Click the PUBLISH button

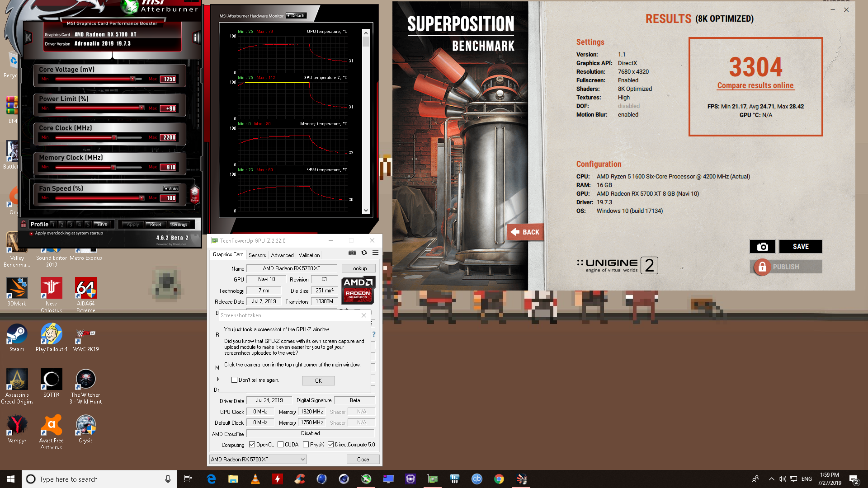(x=786, y=267)
